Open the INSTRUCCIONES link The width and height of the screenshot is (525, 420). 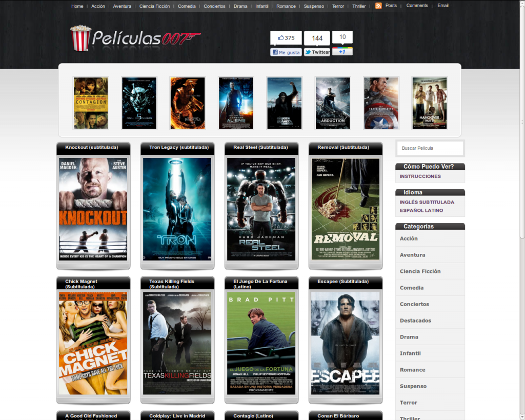pyautogui.click(x=420, y=176)
